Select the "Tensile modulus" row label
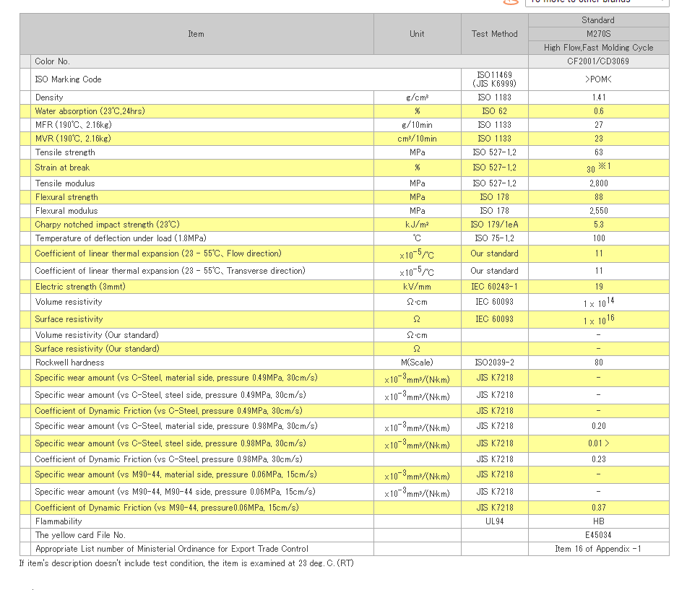This screenshot has width=700, height=590. click(x=65, y=183)
